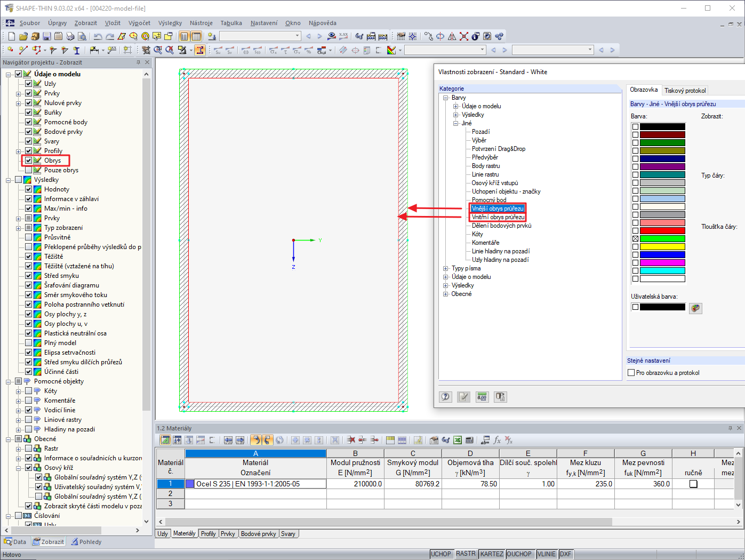Collapse the Barvy category tree node
The width and height of the screenshot is (745, 560).
pyautogui.click(x=446, y=98)
